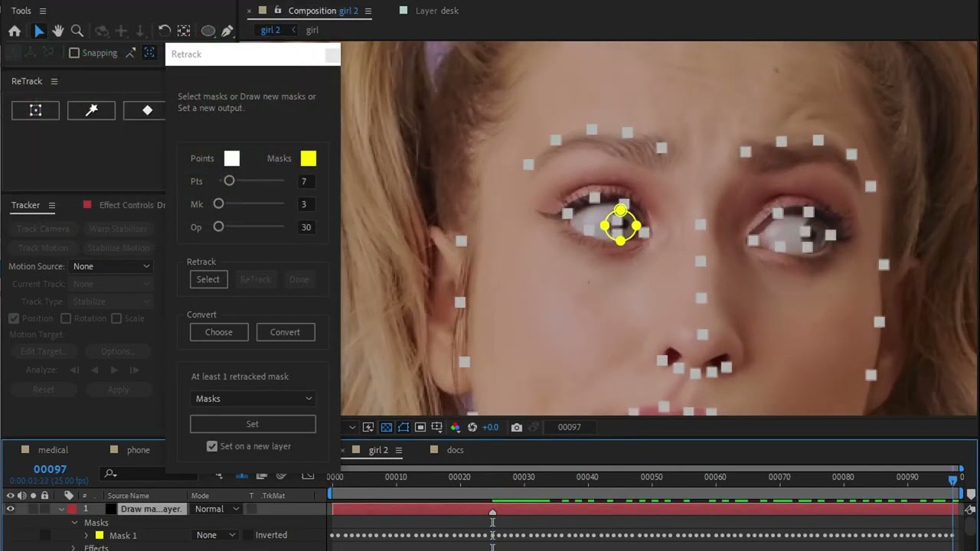Open the Tools panel menu

(x=43, y=11)
